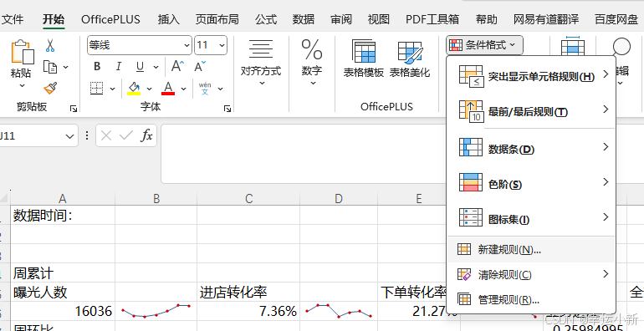The image size is (644, 331).
Task: Apply red font color
Action: (x=168, y=89)
